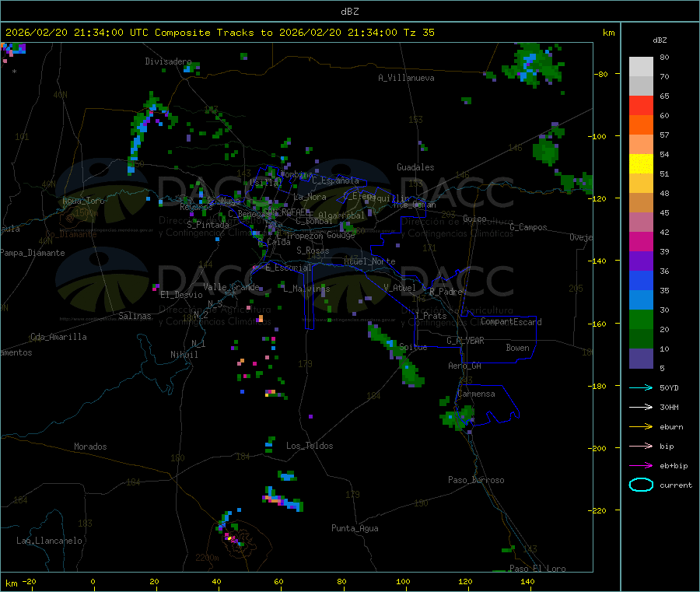Click the pink bip arrow in the legend
Screen dimensions: 700x592
click(x=641, y=446)
